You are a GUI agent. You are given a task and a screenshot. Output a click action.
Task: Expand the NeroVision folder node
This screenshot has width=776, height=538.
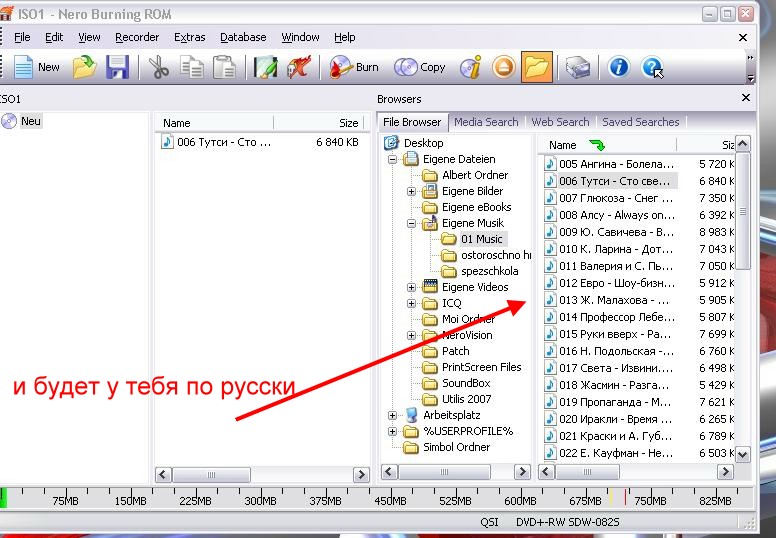click(x=411, y=335)
